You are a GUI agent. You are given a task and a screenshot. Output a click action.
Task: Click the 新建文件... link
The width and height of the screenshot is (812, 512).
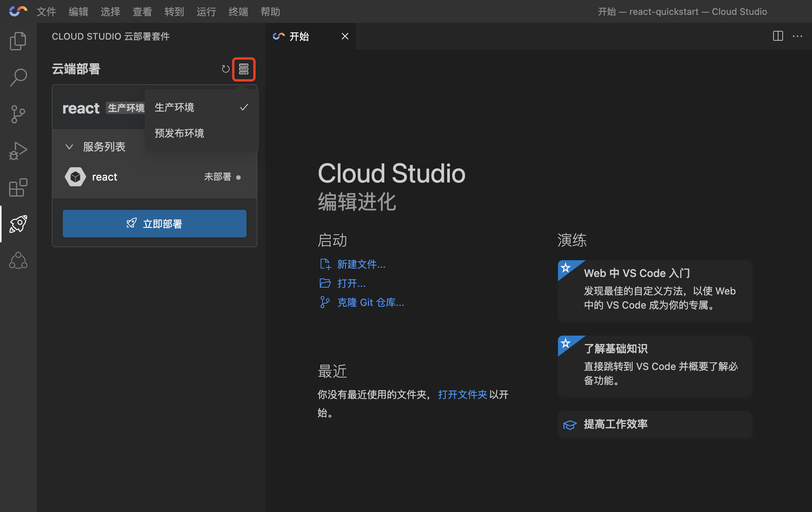(x=361, y=264)
